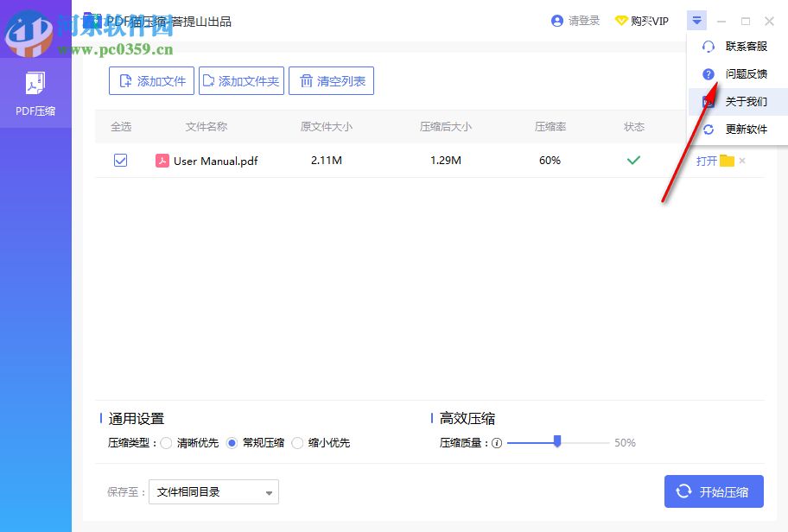Open the top-right hamburger menu dropdown
Viewport: 788px width, 532px height.
pyautogui.click(x=697, y=20)
